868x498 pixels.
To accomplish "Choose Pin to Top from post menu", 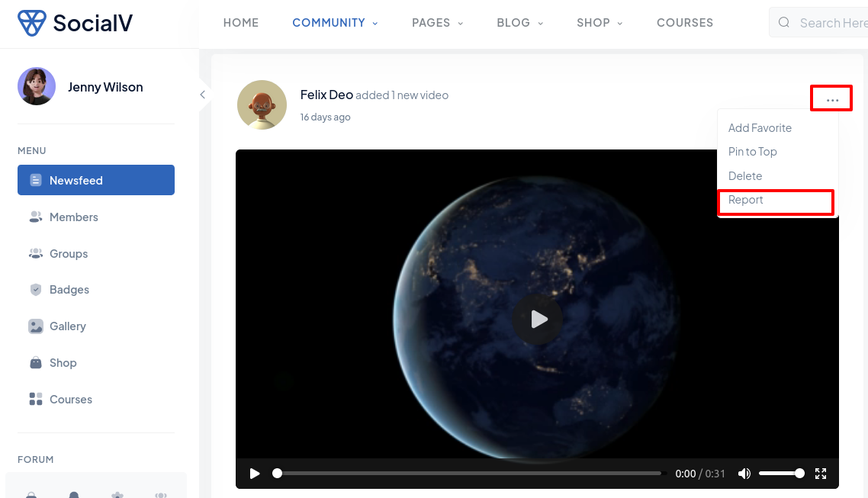I will click(752, 152).
